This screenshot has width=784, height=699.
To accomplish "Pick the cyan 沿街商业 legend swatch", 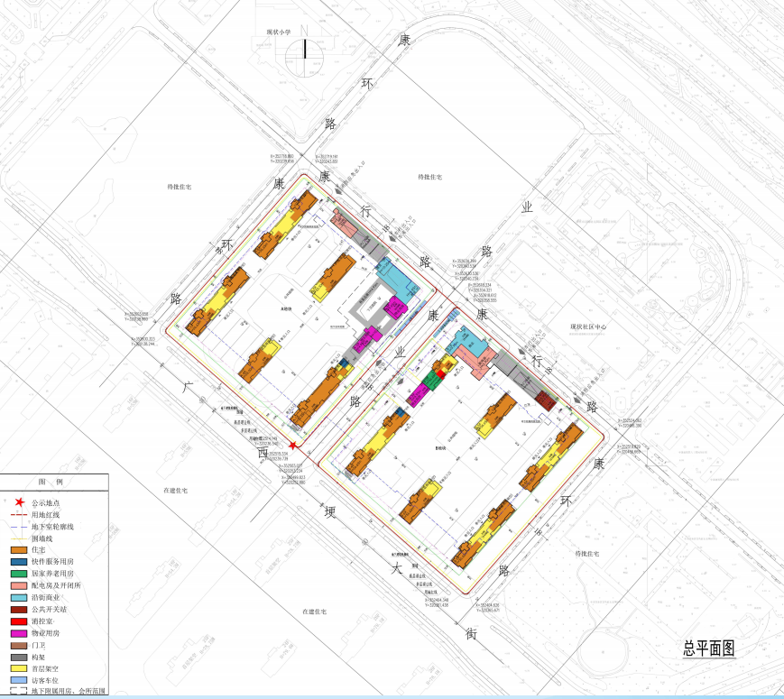I will 18,596.
